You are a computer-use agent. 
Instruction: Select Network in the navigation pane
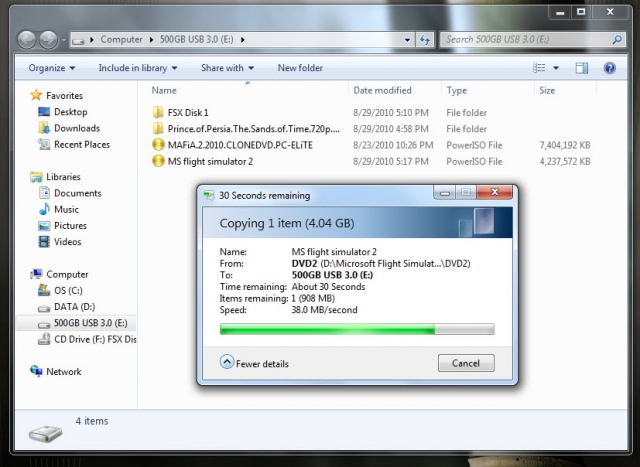pyautogui.click(x=64, y=372)
